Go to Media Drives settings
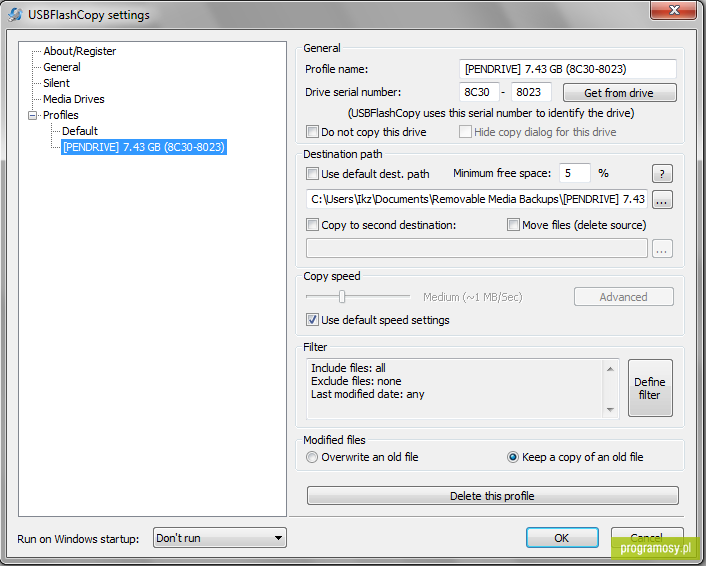706x566 pixels. click(73, 99)
